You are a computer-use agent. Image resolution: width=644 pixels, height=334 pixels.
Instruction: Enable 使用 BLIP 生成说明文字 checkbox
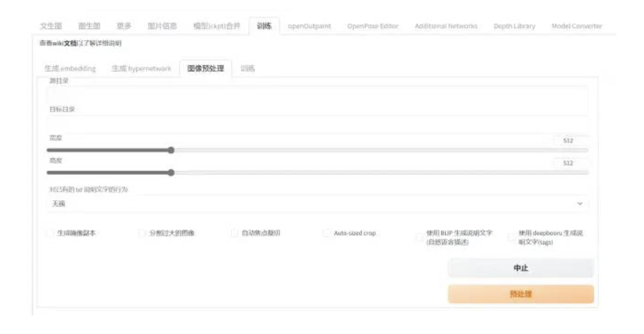pyautogui.click(x=419, y=237)
